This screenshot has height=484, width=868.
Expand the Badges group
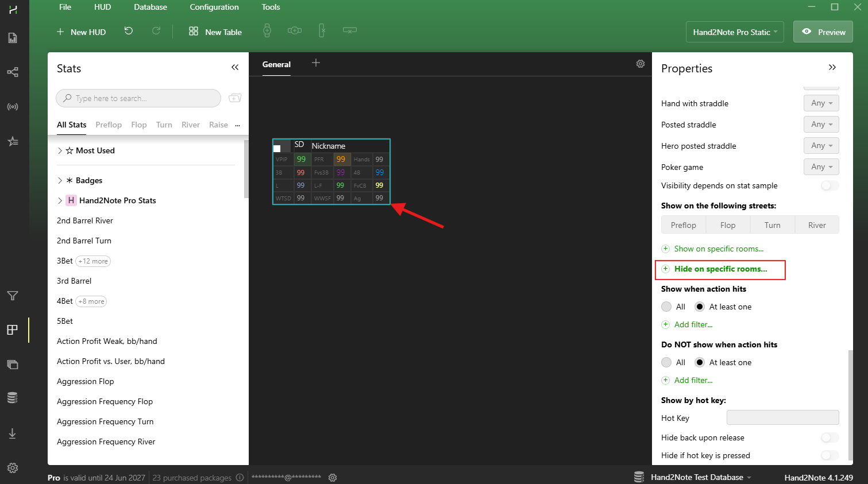(x=60, y=180)
